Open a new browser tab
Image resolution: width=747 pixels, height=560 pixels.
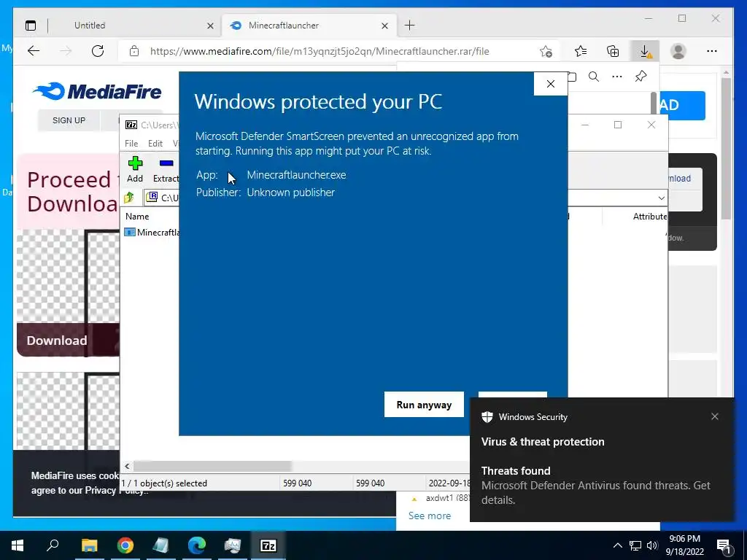(x=410, y=26)
